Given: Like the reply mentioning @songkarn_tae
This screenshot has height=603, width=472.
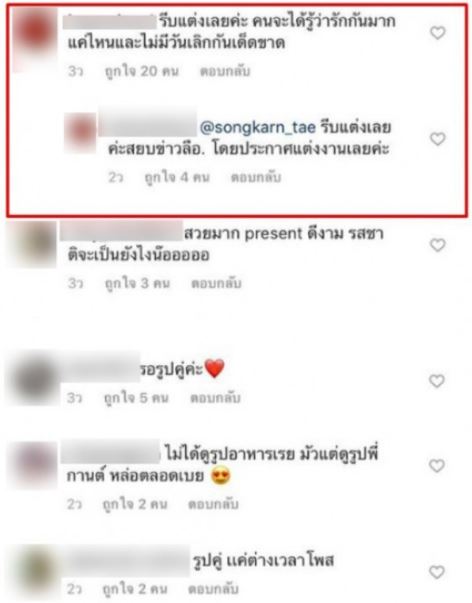Looking at the screenshot, I should (x=437, y=138).
